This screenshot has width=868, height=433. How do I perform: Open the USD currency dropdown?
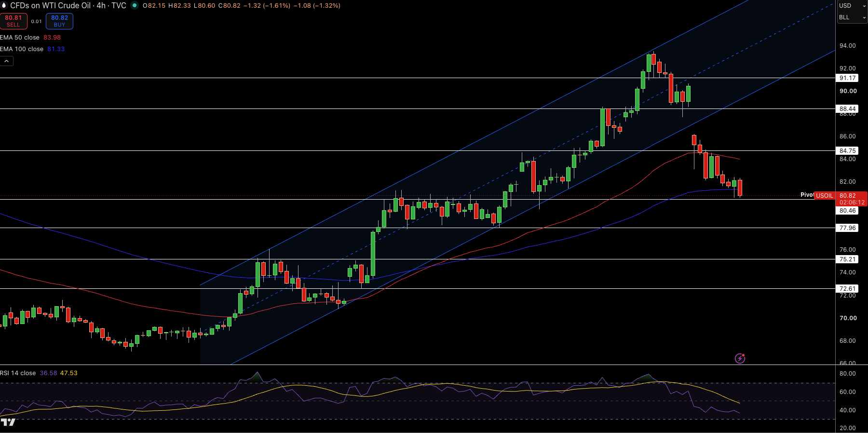[x=852, y=6]
